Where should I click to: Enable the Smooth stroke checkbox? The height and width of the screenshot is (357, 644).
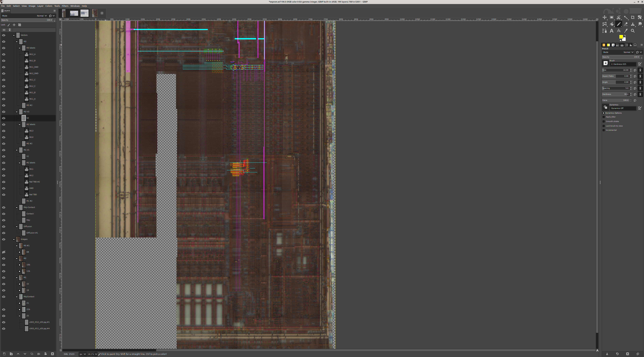[x=604, y=121]
